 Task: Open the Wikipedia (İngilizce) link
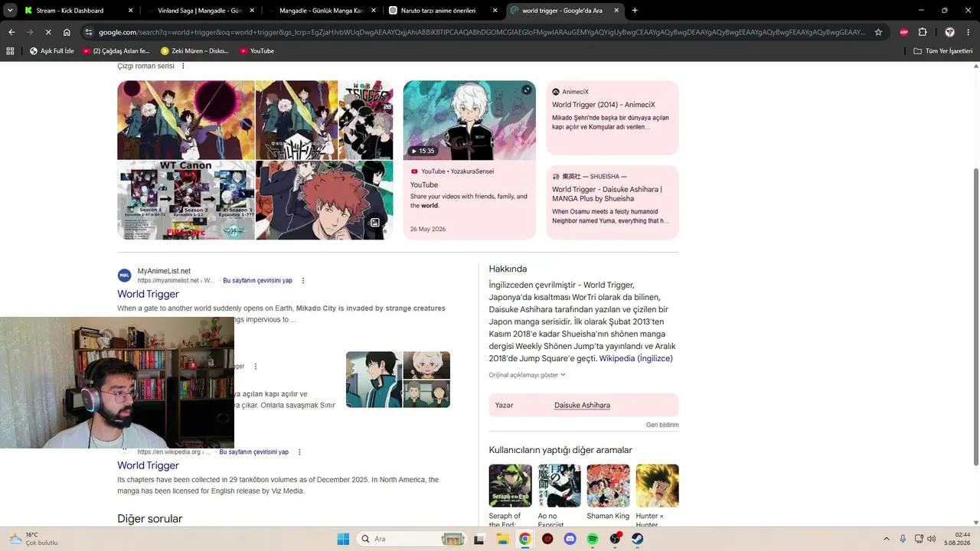635,358
